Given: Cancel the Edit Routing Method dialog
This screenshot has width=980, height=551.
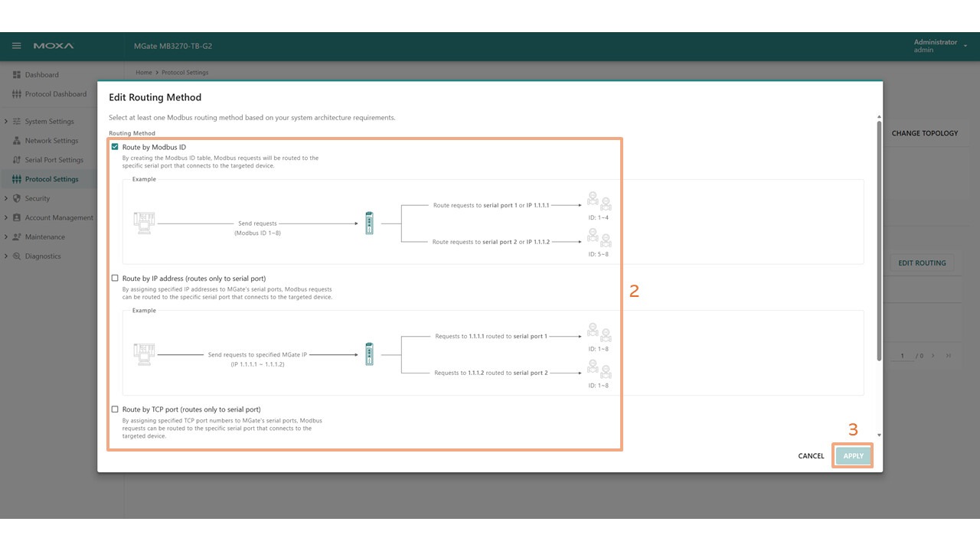Looking at the screenshot, I should coord(811,456).
